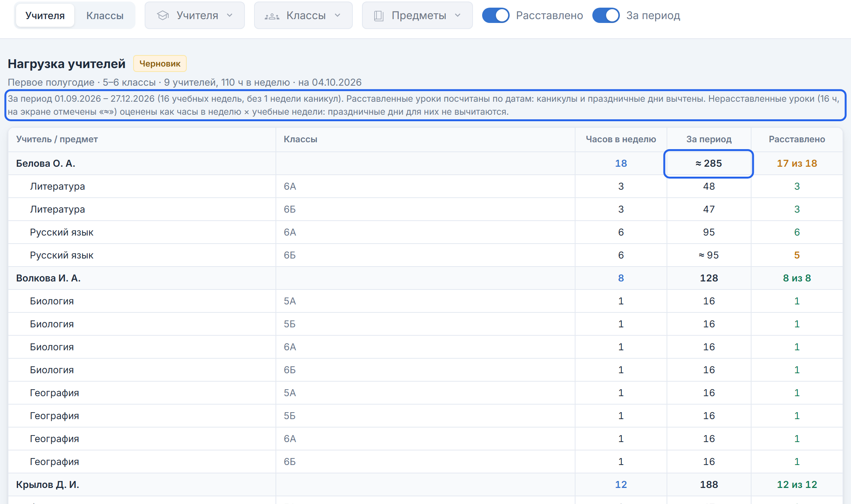The width and height of the screenshot is (851, 504).
Task: Click the graduation cap icon in Учителя filter
Action: [163, 15]
